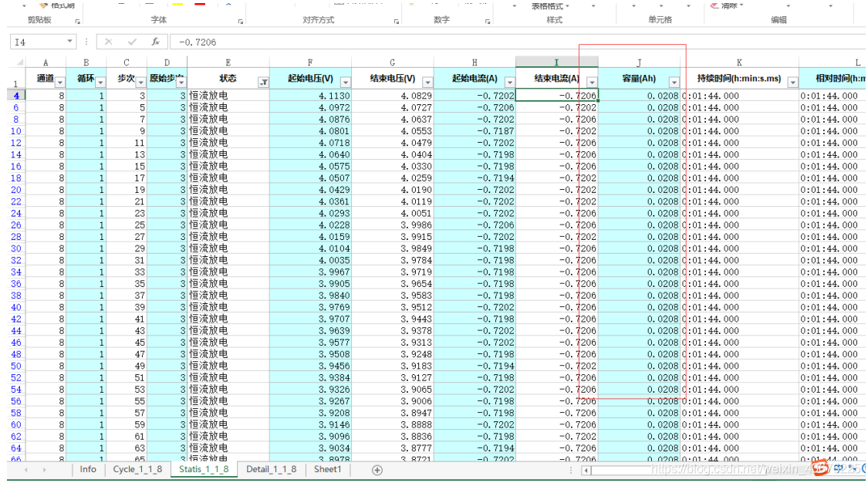The image size is (868, 483).
Task: Click previous sheet navigation arrow
Action: [26, 470]
